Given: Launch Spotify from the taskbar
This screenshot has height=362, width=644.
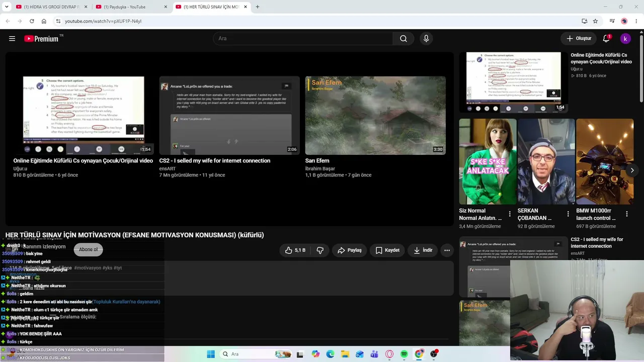Looking at the screenshot, I should coord(404,354).
